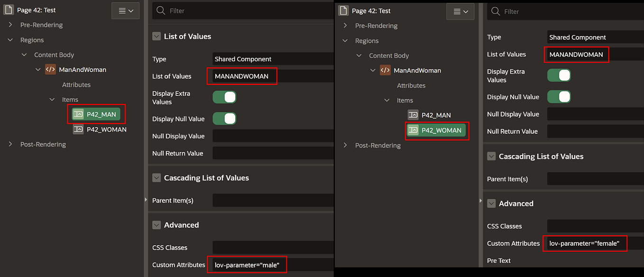Click inside the Null Display Value field

click(273, 136)
